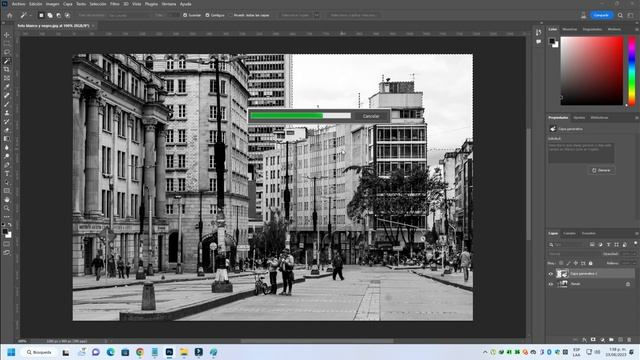Viewport: 640px width, 360px height.
Task: Open the tool preset picker arrow
Action: pos(30,15)
